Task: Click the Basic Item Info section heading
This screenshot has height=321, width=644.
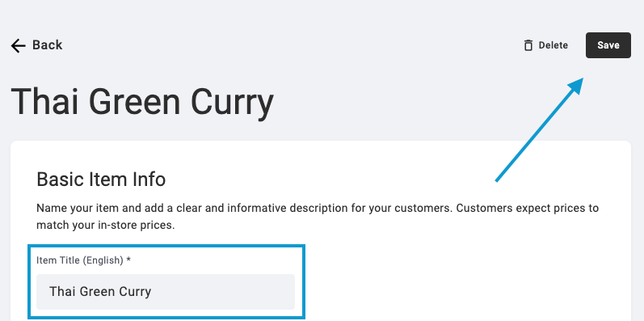Action: (x=101, y=180)
